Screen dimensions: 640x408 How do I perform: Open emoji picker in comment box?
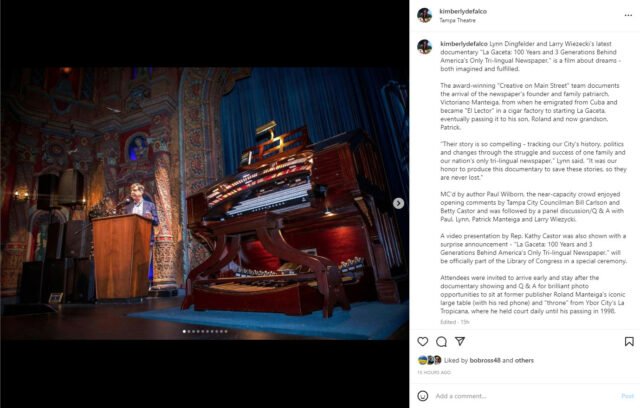423,396
